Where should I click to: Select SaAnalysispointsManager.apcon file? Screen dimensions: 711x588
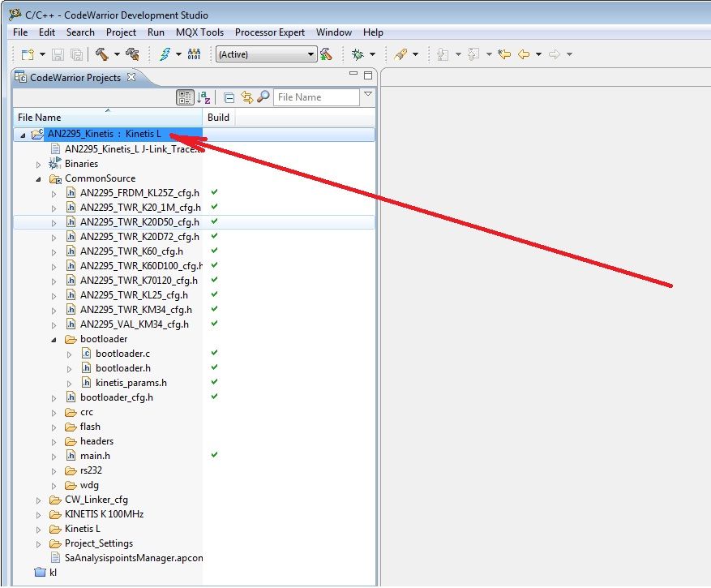click(x=134, y=558)
